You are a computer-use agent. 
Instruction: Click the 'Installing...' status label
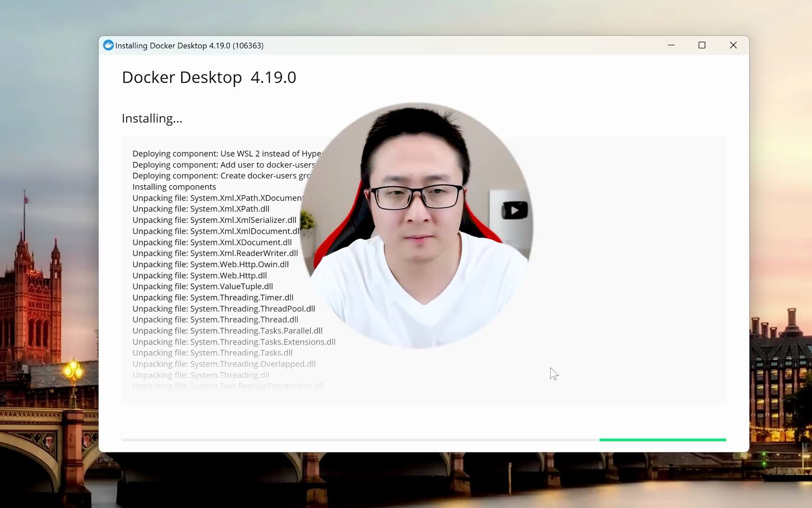click(152, 119)
